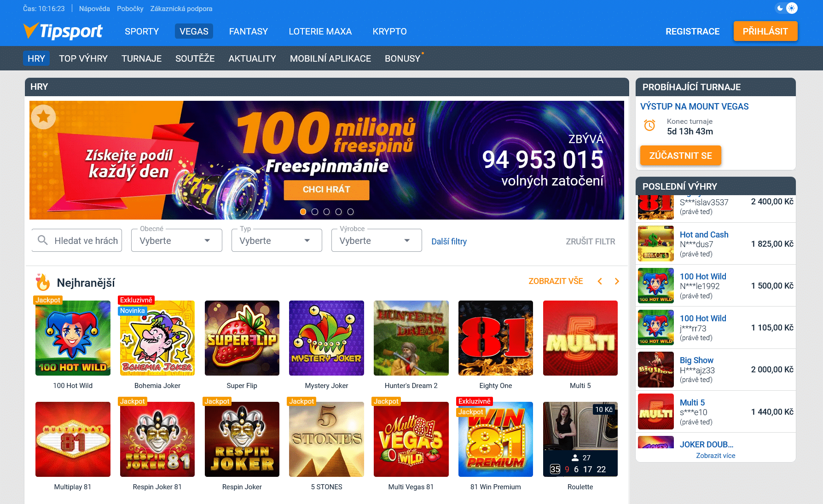The height and width of the screenshot is (504, 823).
Task: Open the 100 Hot Wild game tile
Action: (73, 338)
